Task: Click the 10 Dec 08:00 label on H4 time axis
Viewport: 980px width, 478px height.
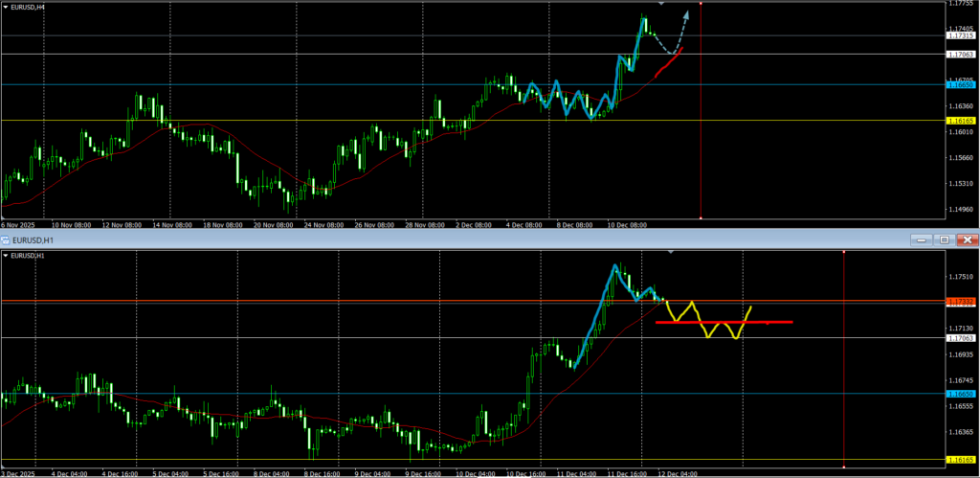Action: click(x=627, y=225)
